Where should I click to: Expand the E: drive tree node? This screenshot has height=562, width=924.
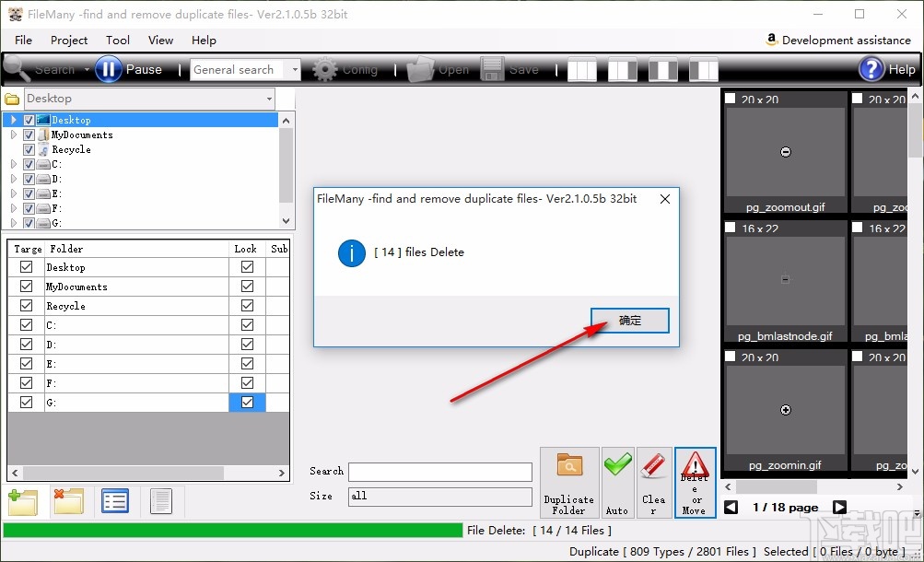14,193
